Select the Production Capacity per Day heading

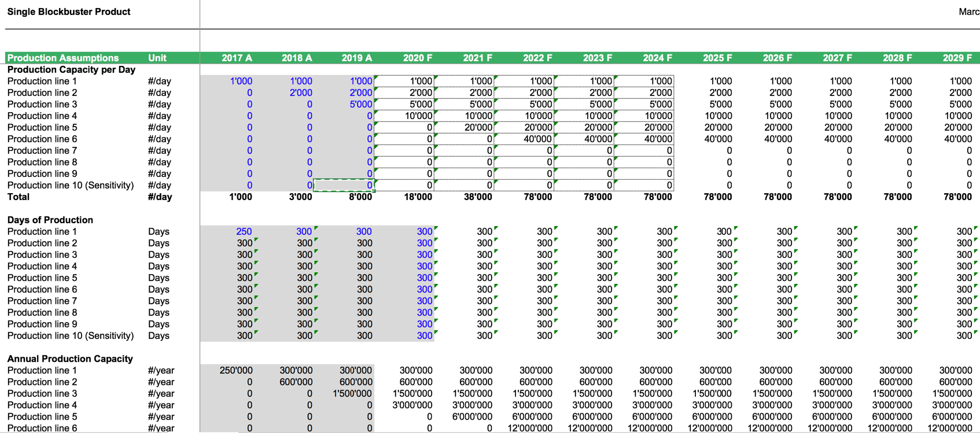pos(71,69)
